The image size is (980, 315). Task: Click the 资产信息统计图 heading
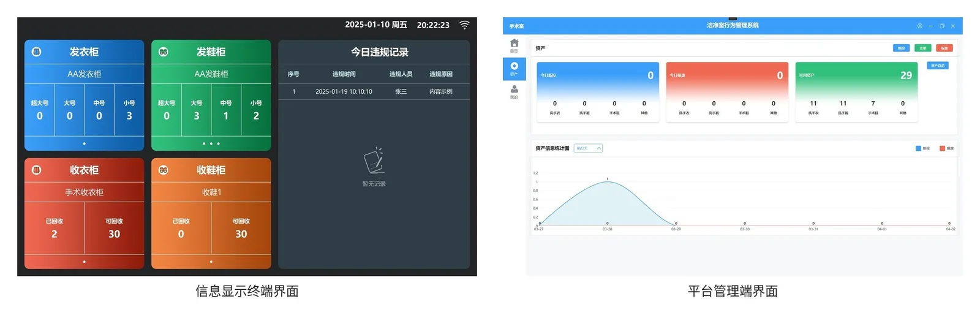[552, 148]
